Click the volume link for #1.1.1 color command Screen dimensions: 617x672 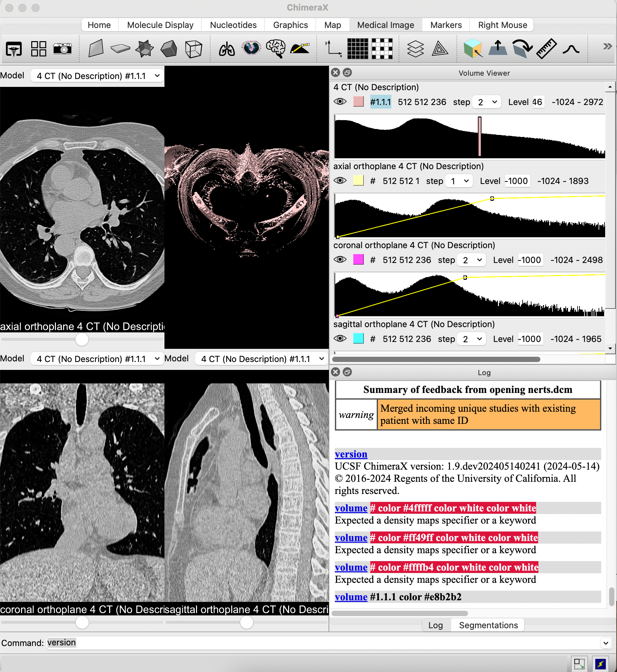pyautogui.click(x=351, y=597)
